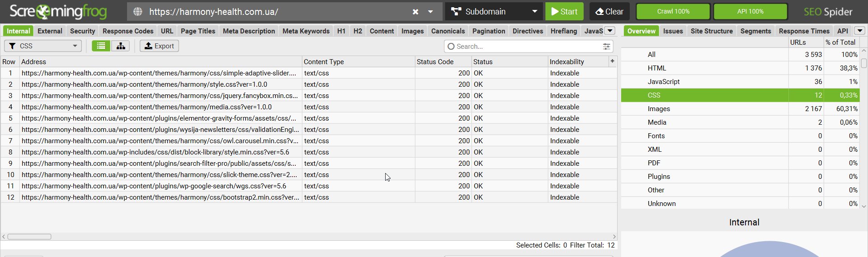
Task: Switch to the Issues tab
Action: pyautogui.click(x=673, y=31)
